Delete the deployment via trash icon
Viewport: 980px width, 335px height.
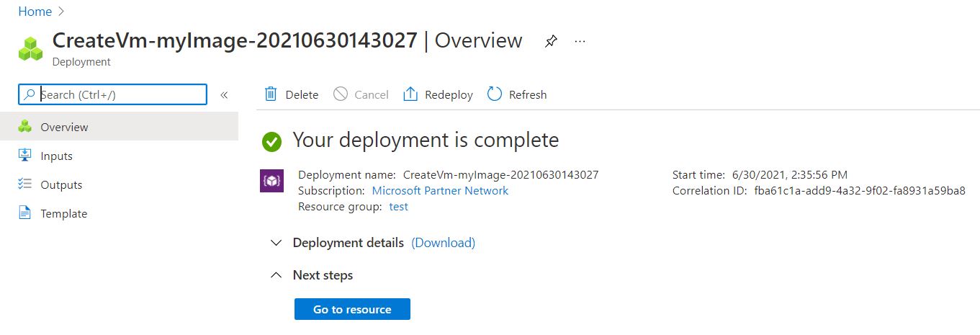point(271,94)
